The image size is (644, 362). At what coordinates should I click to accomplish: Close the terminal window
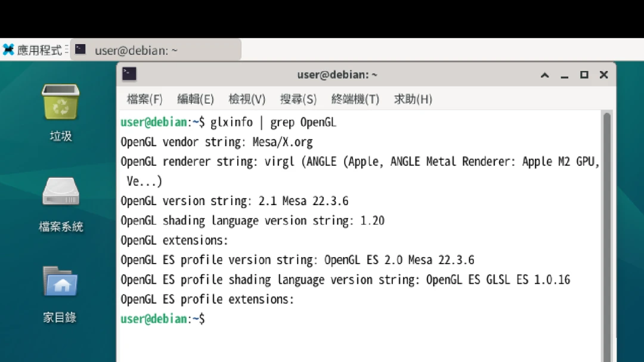coord(603,75)
